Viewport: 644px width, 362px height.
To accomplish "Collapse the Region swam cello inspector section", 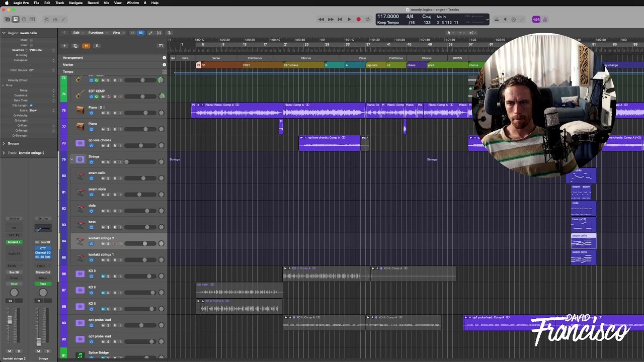I will [4, 33].
